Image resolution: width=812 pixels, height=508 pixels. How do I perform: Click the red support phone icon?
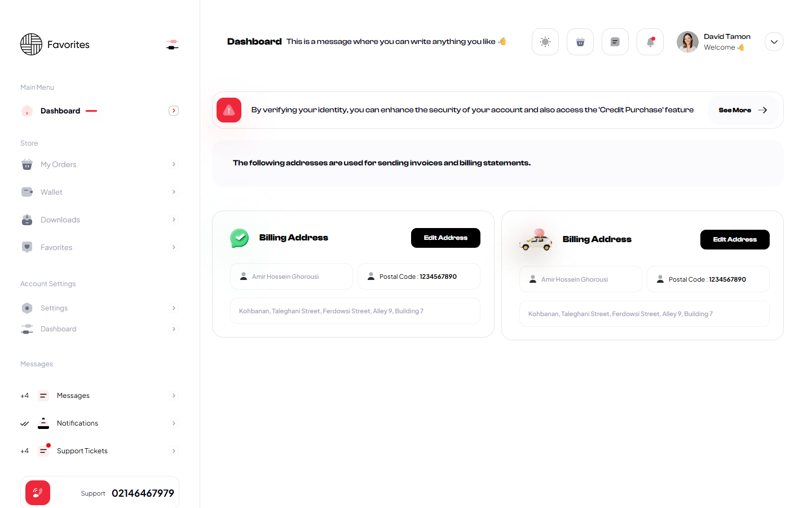coord(38,493)
